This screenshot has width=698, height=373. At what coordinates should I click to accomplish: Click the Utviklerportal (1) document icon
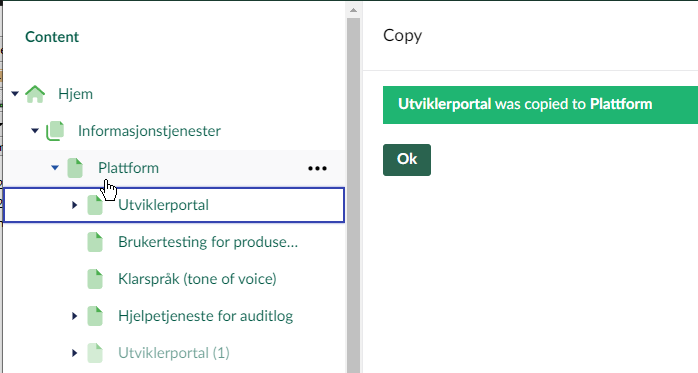click(x=95, y=353)
